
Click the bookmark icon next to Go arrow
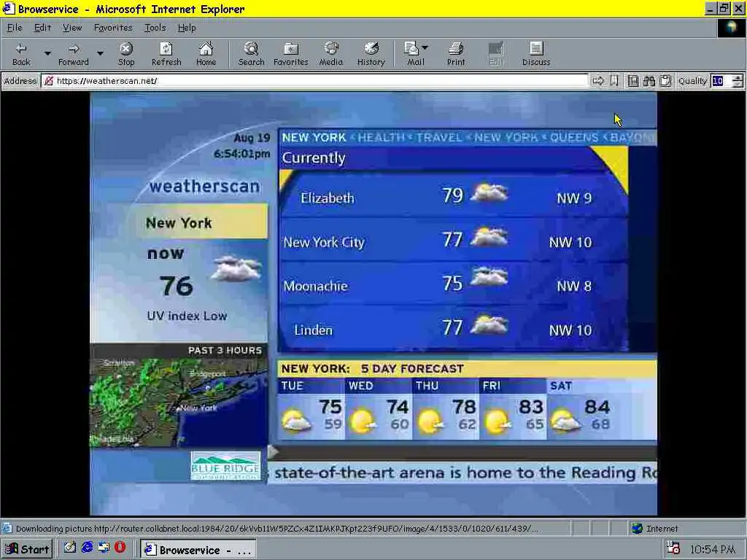pos(614,81)
